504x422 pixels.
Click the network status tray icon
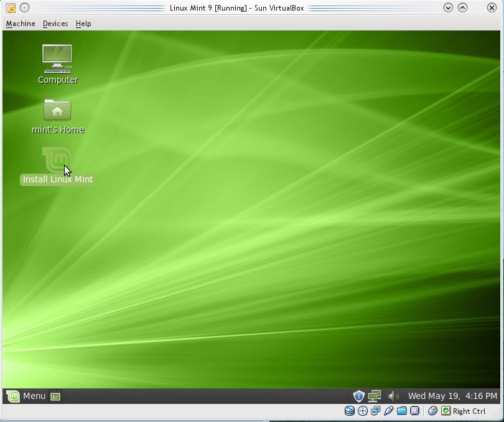pyautogui.click(x=375, y=396)
